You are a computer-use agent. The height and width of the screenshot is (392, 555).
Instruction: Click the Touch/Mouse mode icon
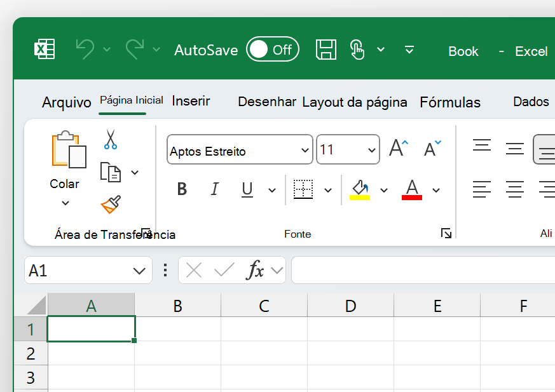[357, 49]
